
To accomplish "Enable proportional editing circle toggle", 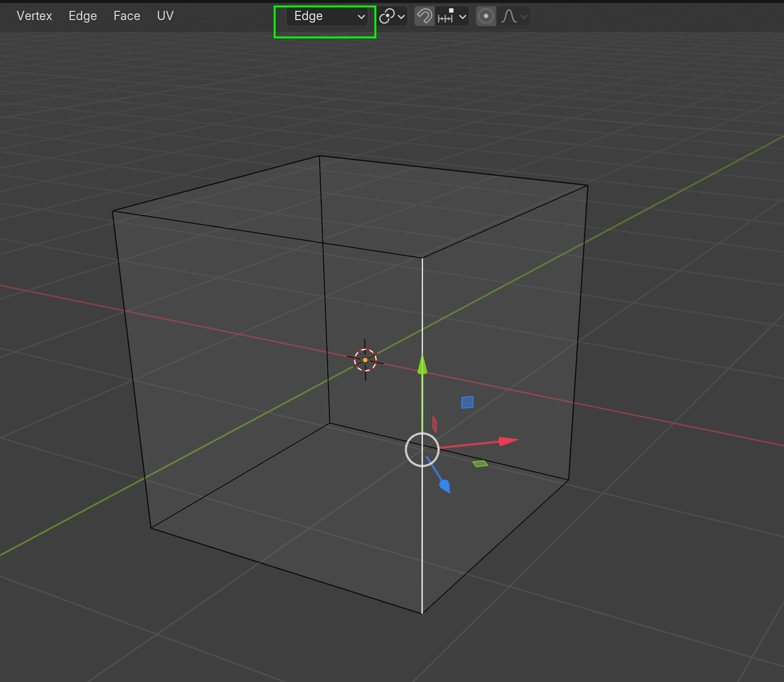I will [x=486, y=17].
